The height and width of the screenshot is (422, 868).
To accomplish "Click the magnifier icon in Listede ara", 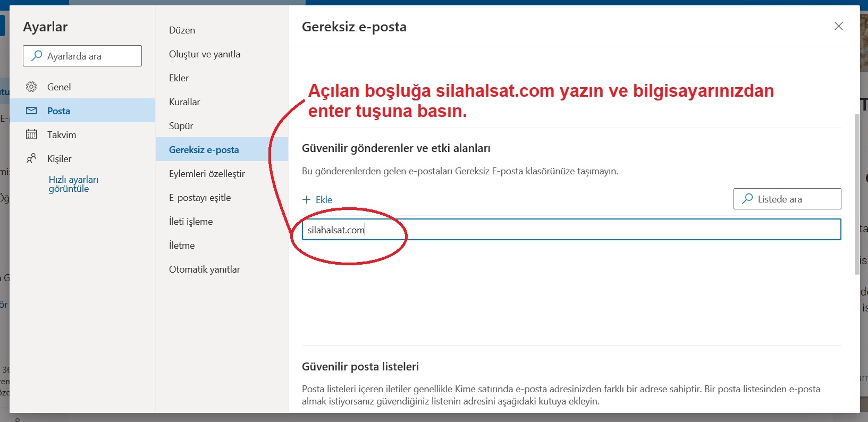I will pyautogui.click(x=747, y=199).
